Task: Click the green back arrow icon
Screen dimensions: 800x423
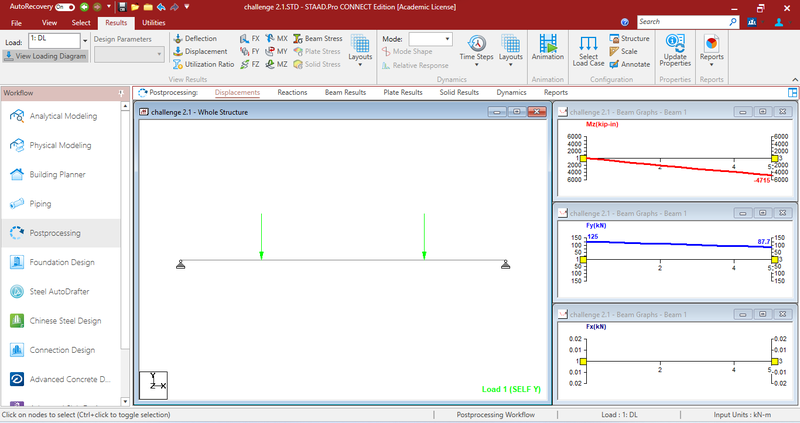Action: coord(84,7)
